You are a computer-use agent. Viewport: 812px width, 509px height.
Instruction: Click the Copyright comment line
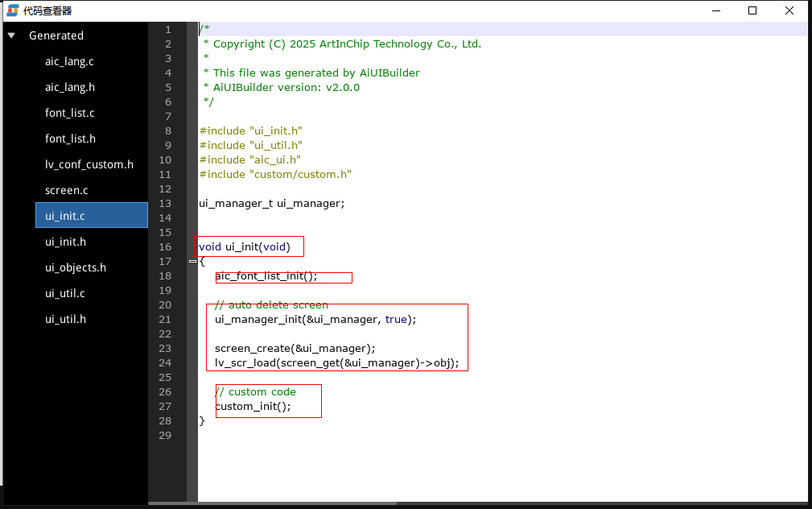342,44
